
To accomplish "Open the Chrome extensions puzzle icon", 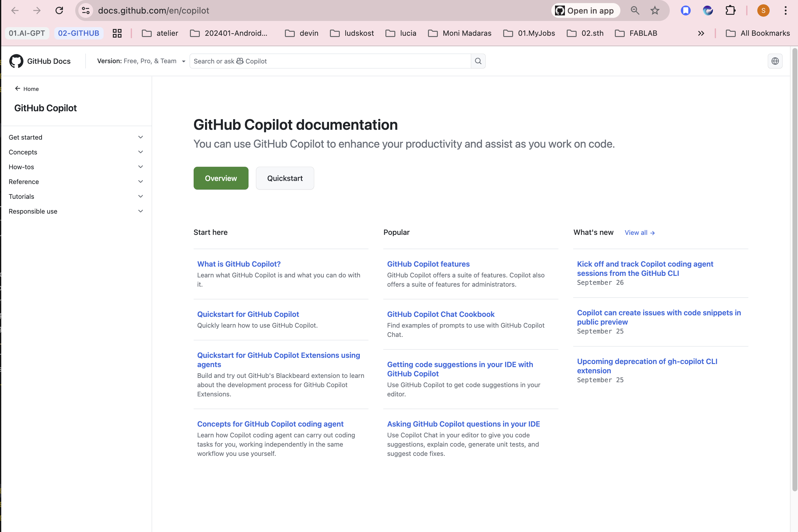I will pos(730,10).
